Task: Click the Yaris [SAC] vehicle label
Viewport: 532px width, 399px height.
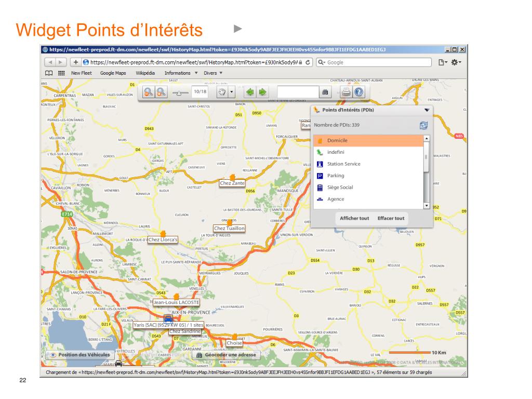Action: [x=168, y=325]
